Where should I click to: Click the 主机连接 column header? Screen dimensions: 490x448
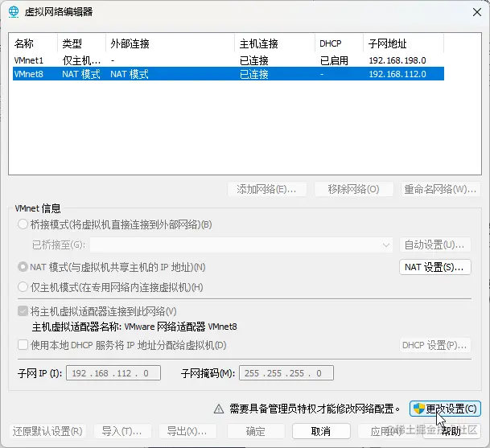[274, 43]
